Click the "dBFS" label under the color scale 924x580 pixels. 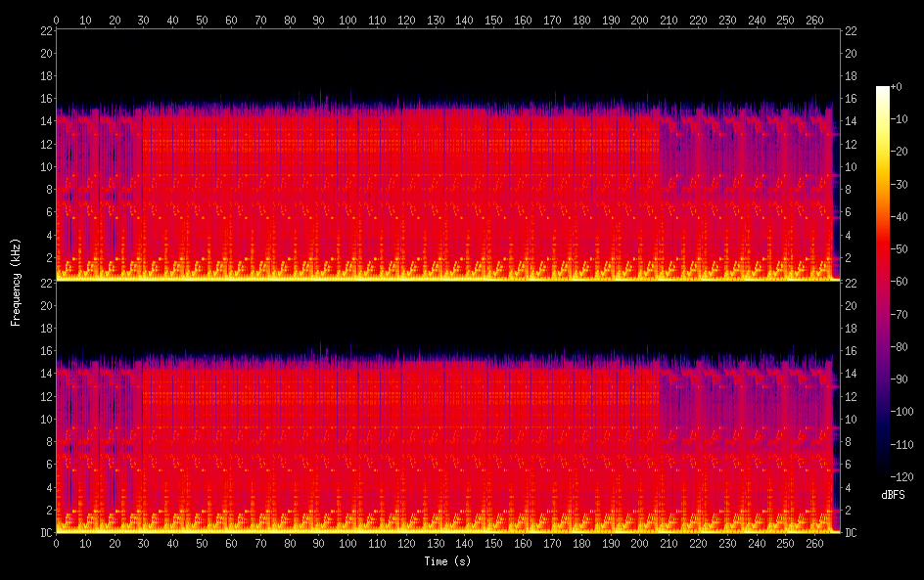[x=892, y=495]
